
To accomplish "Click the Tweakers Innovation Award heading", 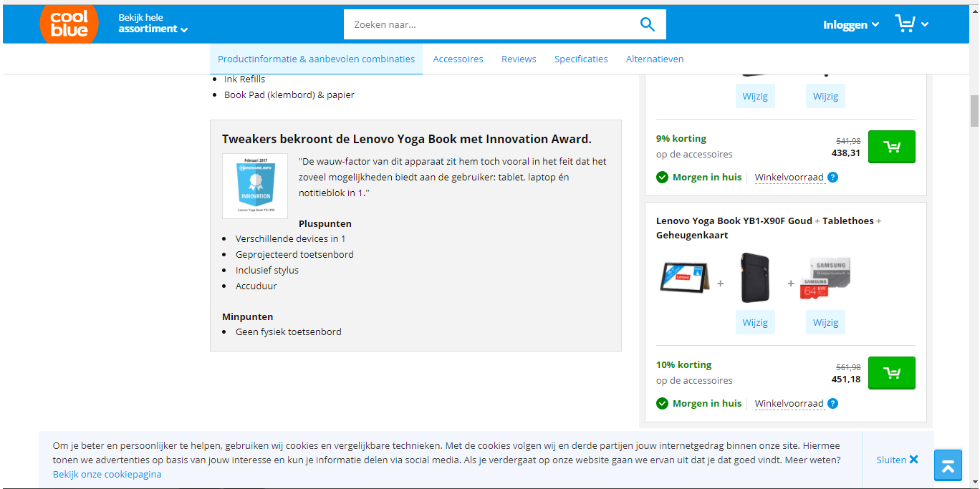I will pos(407,139).
